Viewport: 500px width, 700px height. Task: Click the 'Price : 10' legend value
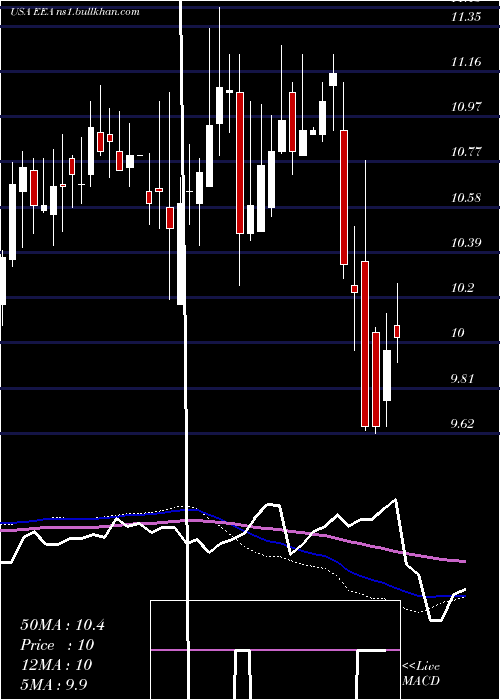(57, 645)
